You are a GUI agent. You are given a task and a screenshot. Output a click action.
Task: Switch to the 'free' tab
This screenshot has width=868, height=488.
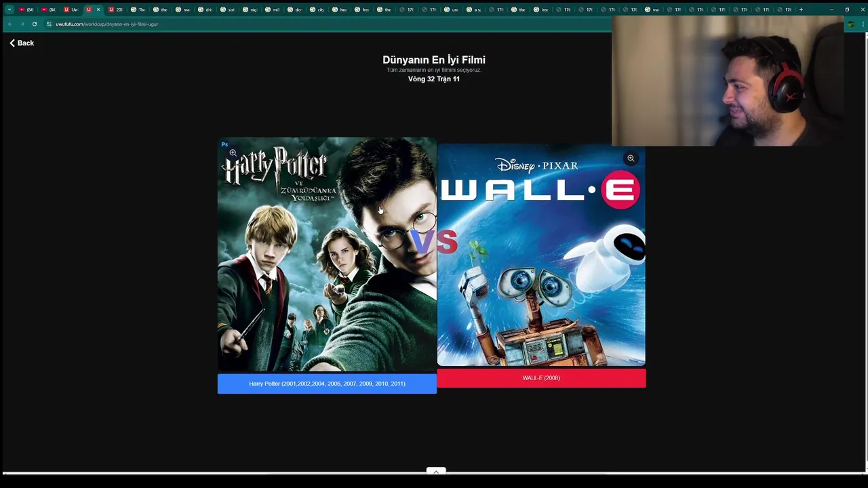[x=361, y=9]
